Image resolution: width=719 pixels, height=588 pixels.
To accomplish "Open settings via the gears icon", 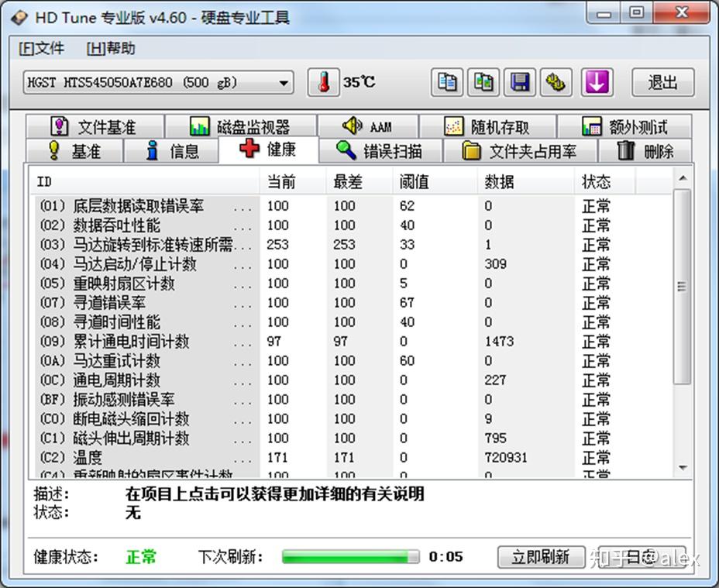I will click(x=556, y=82).
